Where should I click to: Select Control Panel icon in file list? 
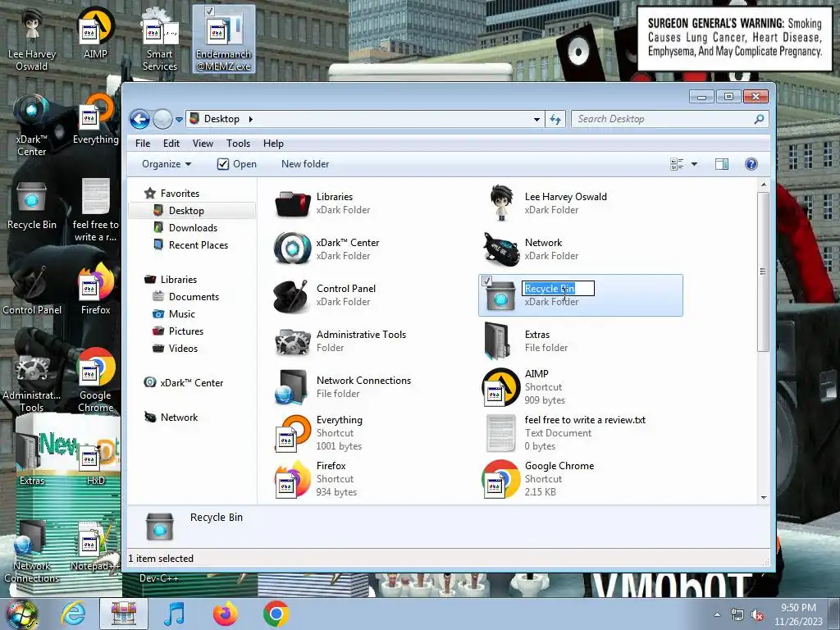coord(291,295)
